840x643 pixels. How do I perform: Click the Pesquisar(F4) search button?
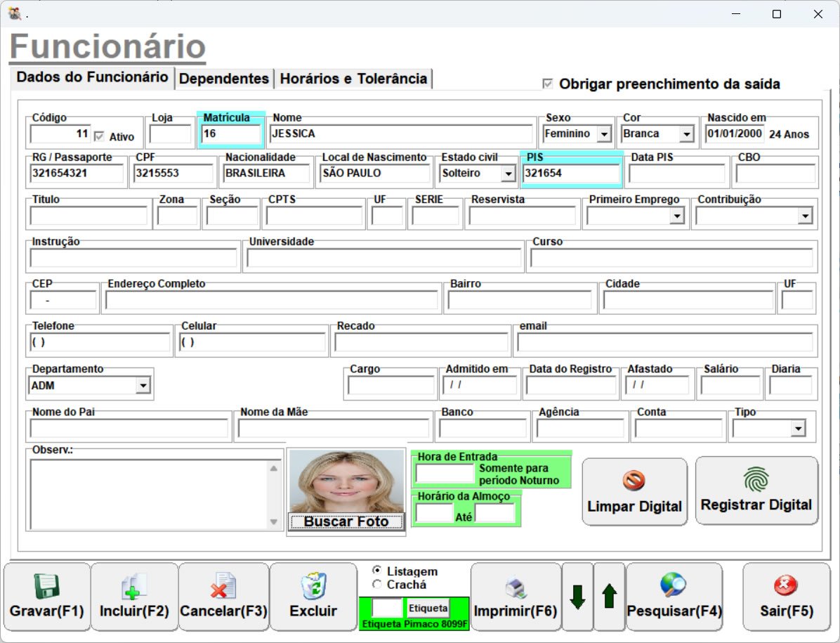[x=674, y=597]
